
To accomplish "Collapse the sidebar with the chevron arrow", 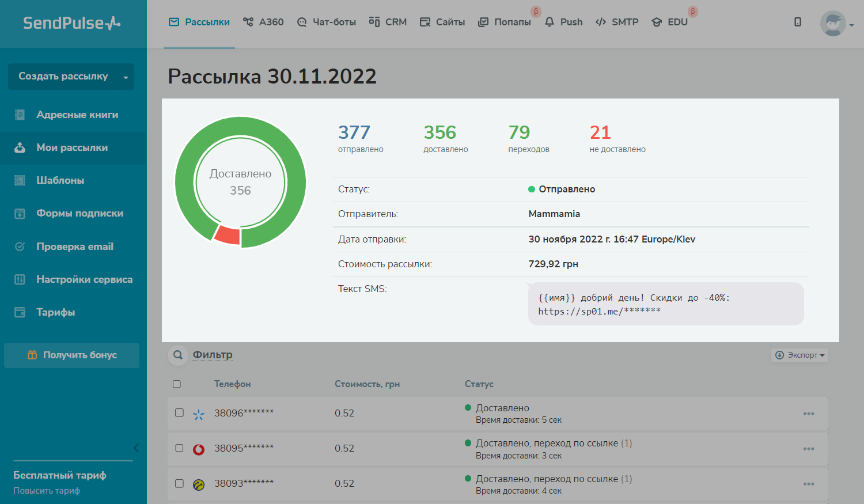I will click(x=136, y=448).
